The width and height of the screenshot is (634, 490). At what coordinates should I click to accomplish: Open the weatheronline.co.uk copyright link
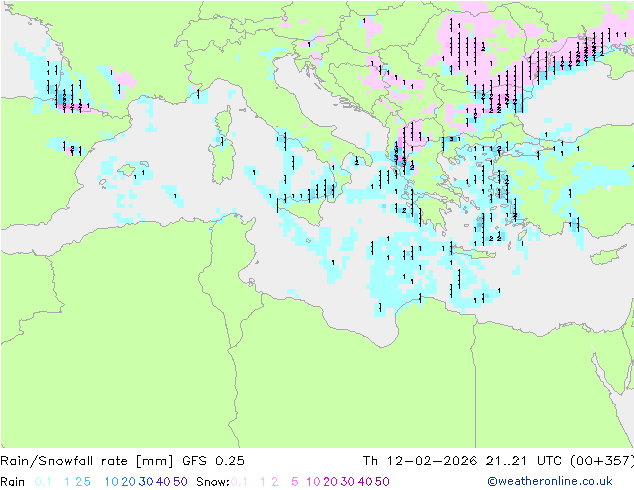[550, 481]
